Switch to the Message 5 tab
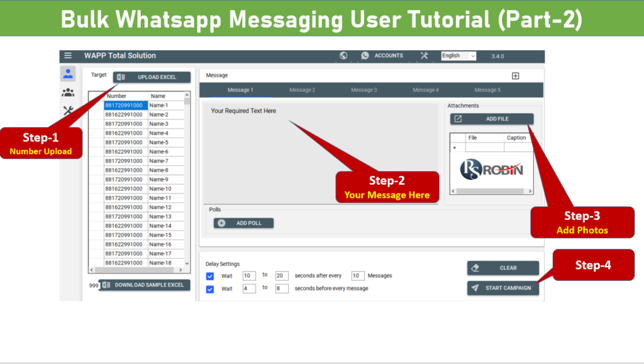The width and height of the screenshot is (644, 364). [487, 90]
